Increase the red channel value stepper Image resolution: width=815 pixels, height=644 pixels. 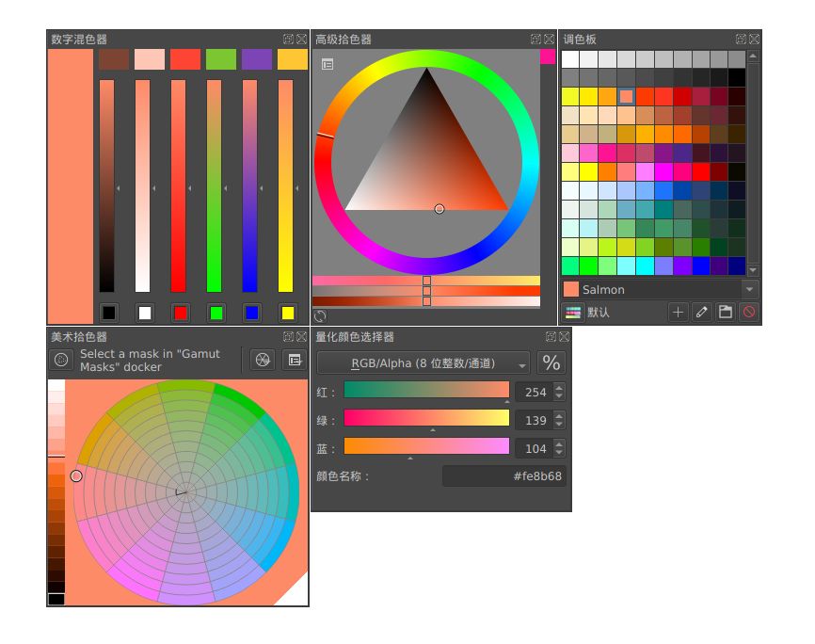560,388
